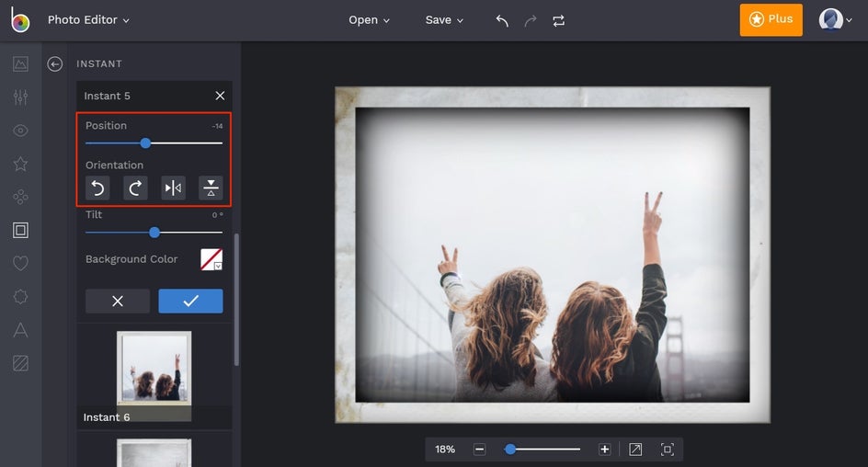
Task: Click the Plus upgrade button
Action: (771, 20)
